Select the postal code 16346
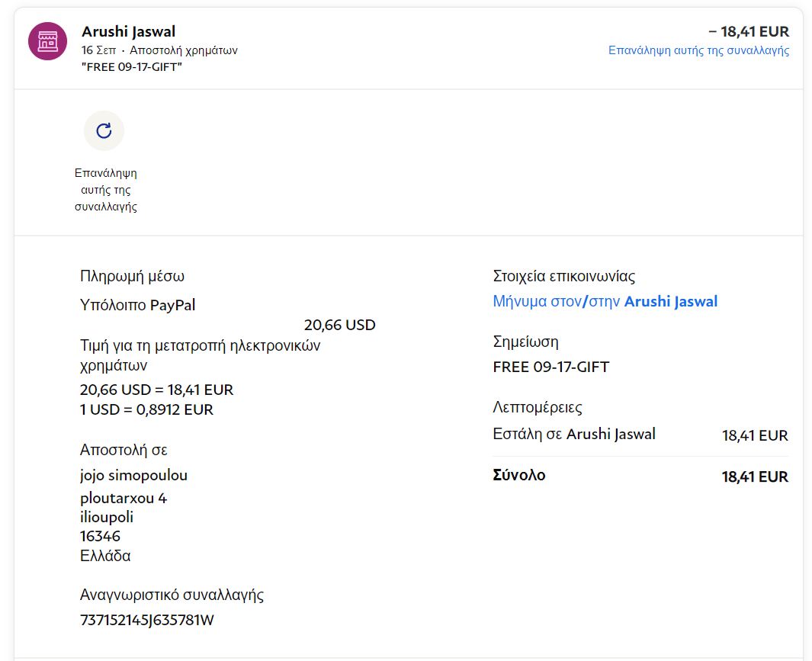The width and height of the screenshot is (812, 661). [100, 536]
